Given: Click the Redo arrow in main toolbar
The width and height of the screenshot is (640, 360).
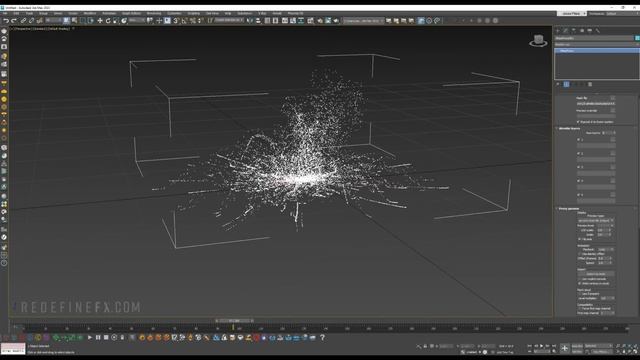Looking at the screenshot, I should click(14, 20).
